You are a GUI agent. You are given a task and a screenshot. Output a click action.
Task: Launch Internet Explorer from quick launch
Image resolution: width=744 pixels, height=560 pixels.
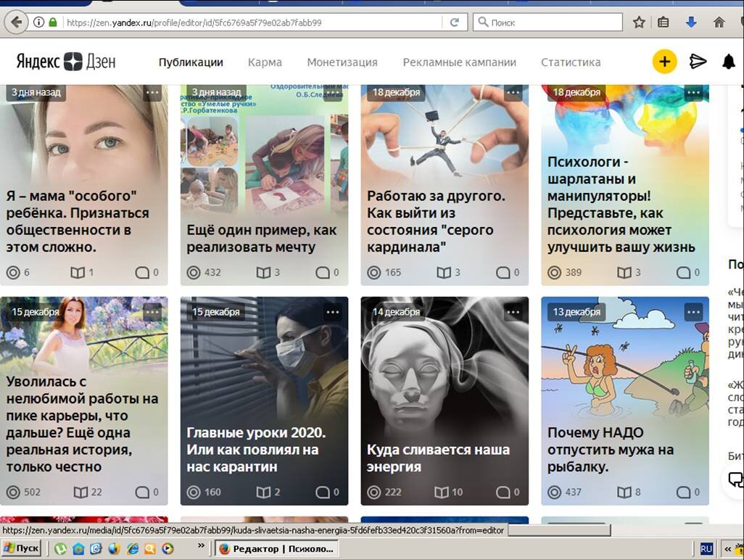click(x=133, y=548)
